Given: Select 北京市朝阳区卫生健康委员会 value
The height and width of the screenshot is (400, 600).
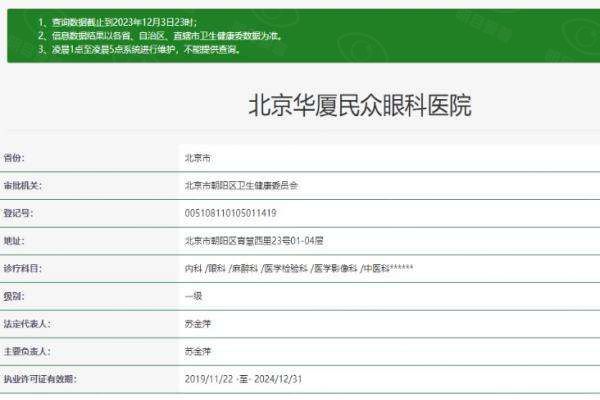Looking at the screenshot, I should point(241,186).
